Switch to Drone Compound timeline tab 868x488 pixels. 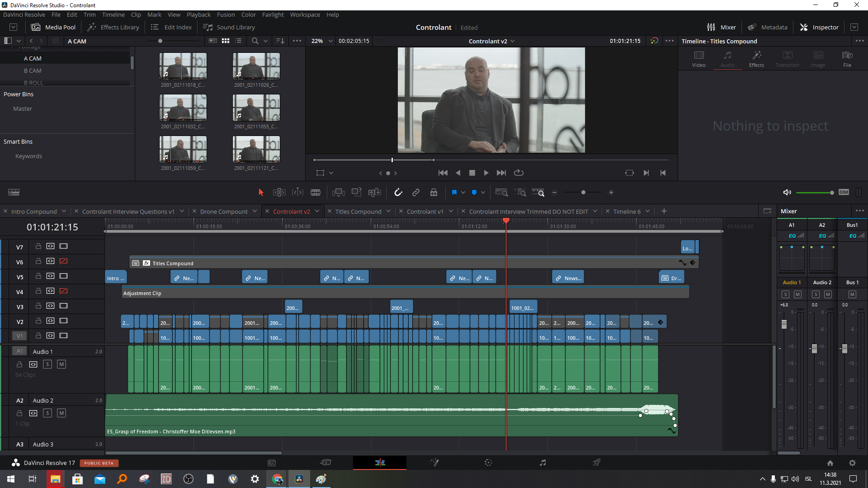(224, 211)
